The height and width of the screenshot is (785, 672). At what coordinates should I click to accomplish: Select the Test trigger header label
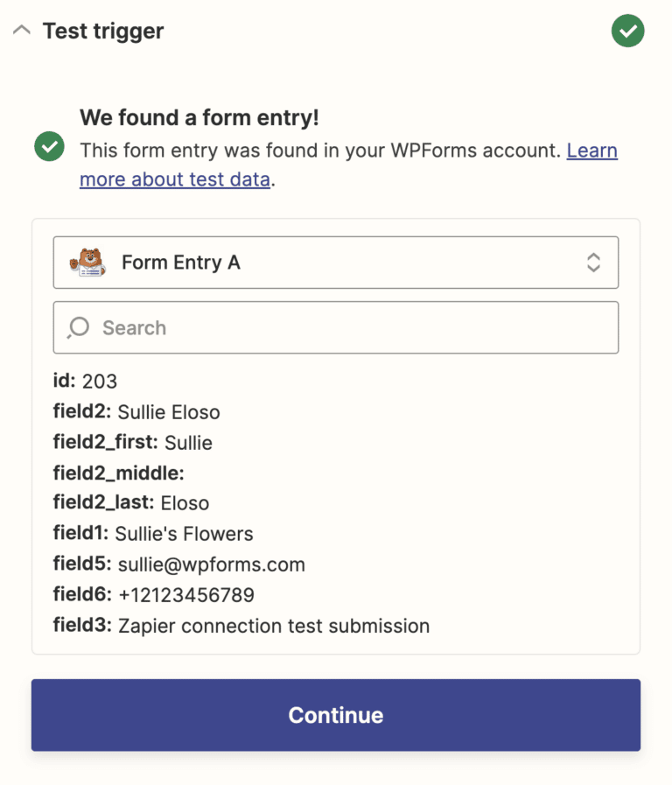[x=102, y=31]
